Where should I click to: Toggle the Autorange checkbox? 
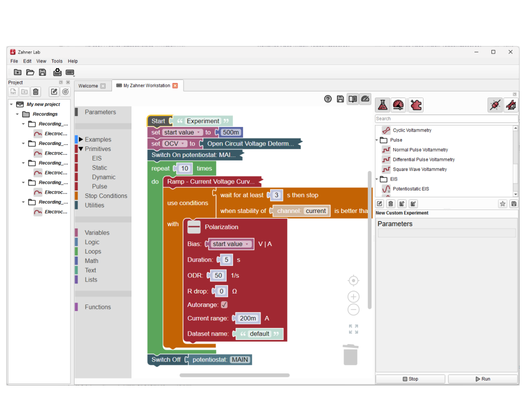(x=224, y=304)
